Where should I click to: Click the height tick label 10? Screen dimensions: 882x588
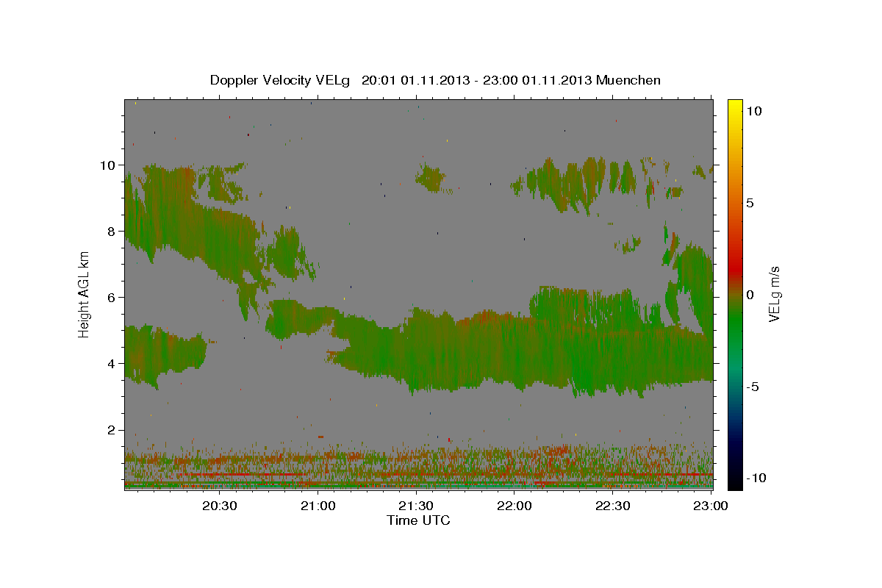point(110,165)
